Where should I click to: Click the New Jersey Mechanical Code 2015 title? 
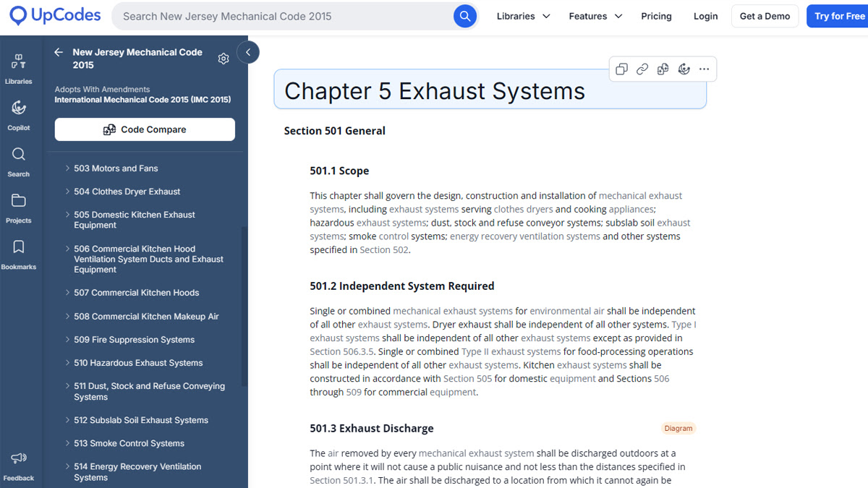click(x=137, y=59)
